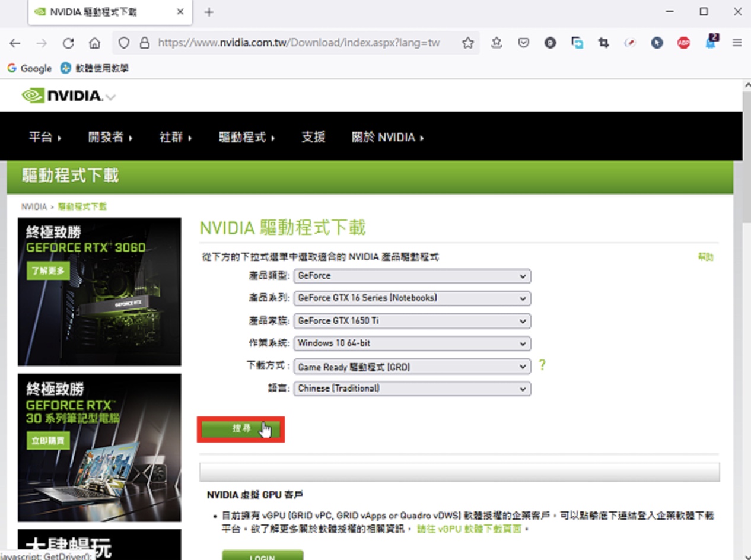Open the extension icon with badge 2
This screenshot has height=560, width=751.
[711, 42]
